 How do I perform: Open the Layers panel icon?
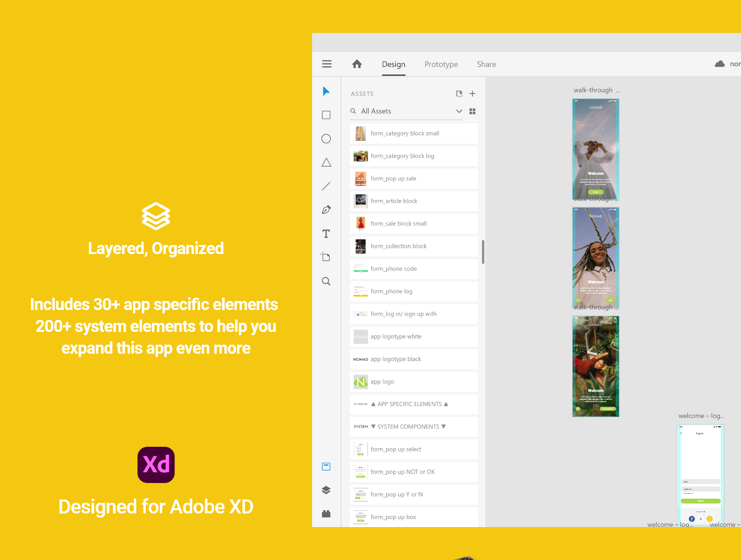click(326, 490)
